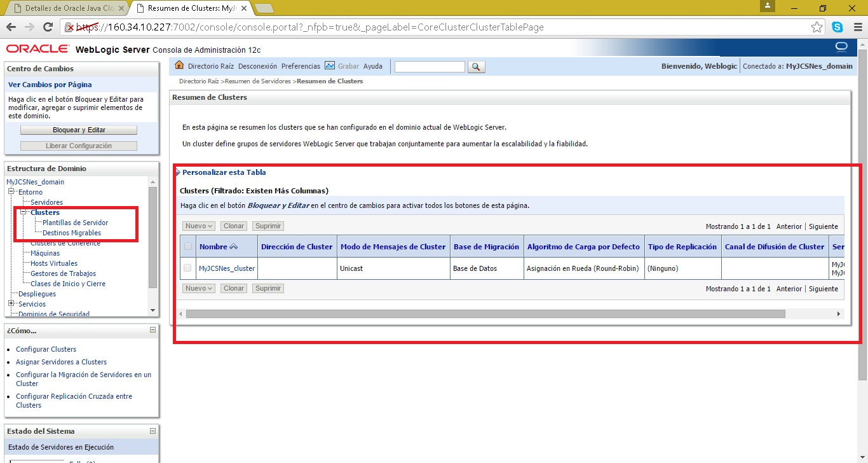Click the browser reload icon

pos(48,27)
